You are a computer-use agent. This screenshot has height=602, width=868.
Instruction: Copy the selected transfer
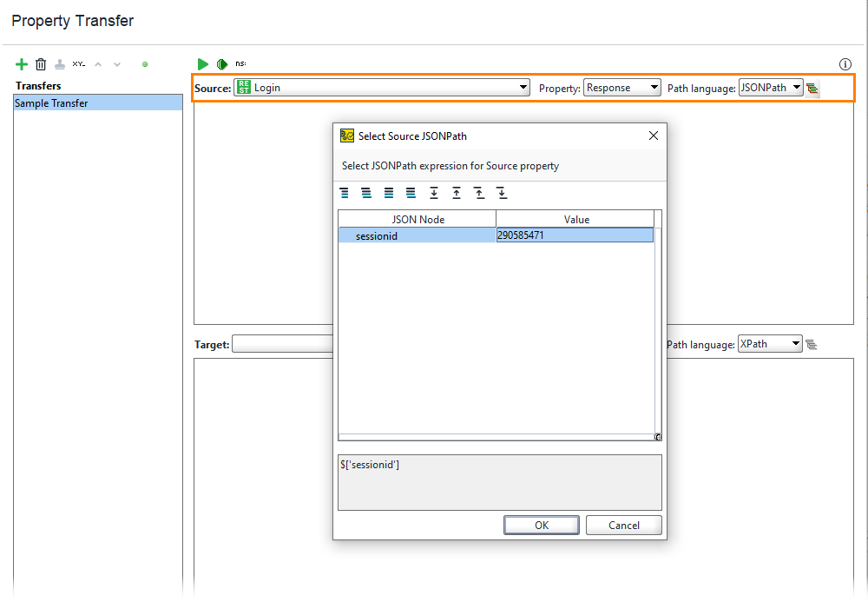coord(60,63)
